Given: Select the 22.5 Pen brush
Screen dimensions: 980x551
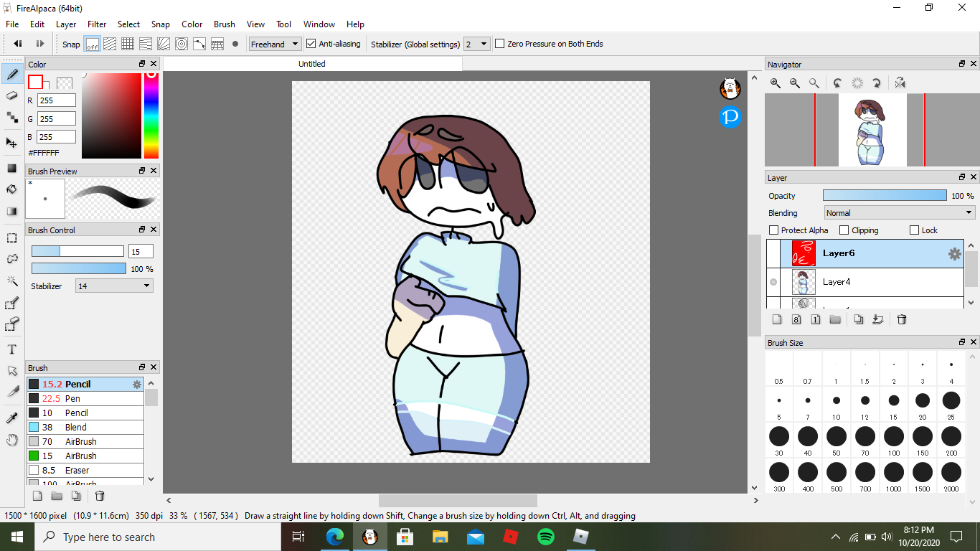Looking at the screenshot, I should (x=85, y=398).
